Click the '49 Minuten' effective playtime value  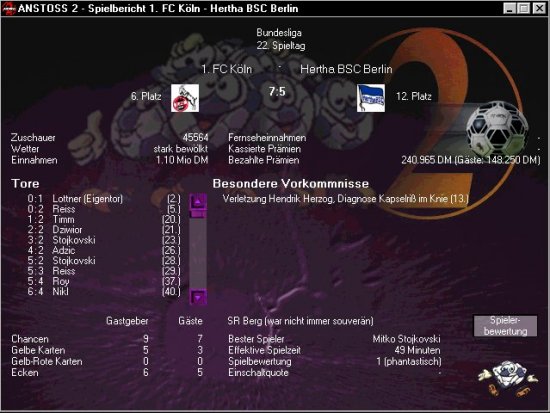coord(417,350)
